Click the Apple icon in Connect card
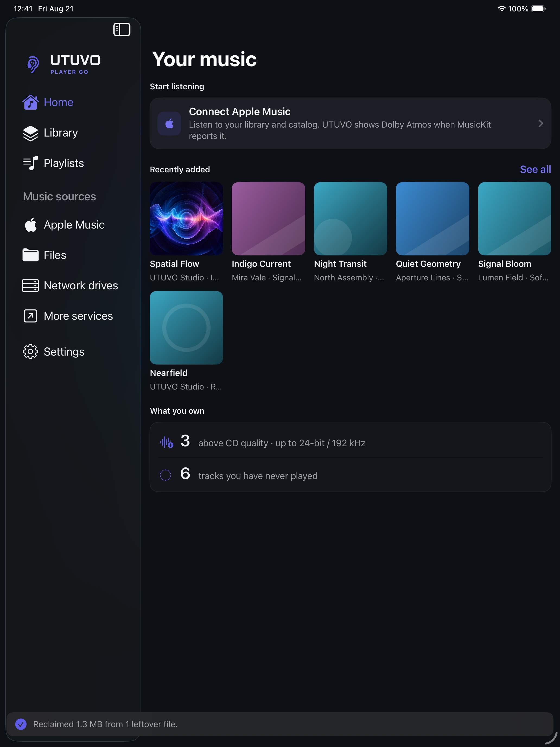 (170, 123)
